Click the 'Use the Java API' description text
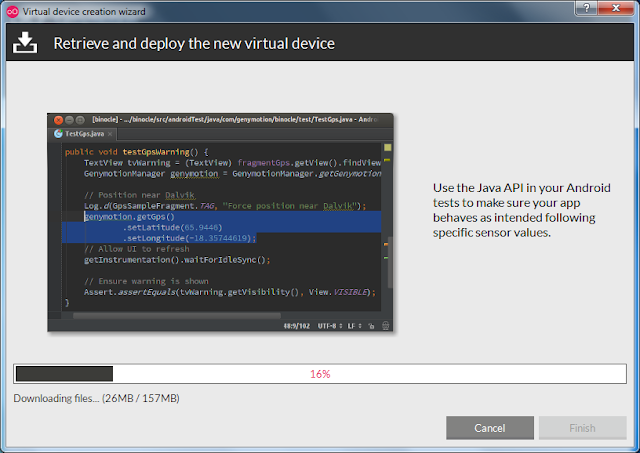Viewport: 640px width, 453px height. (522, 210)
